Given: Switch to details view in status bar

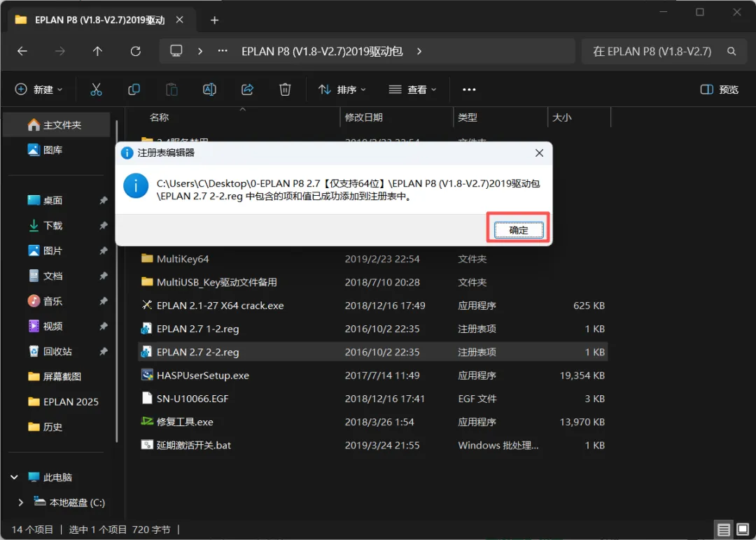Looking at the screenshot, I should pos(723,530).
